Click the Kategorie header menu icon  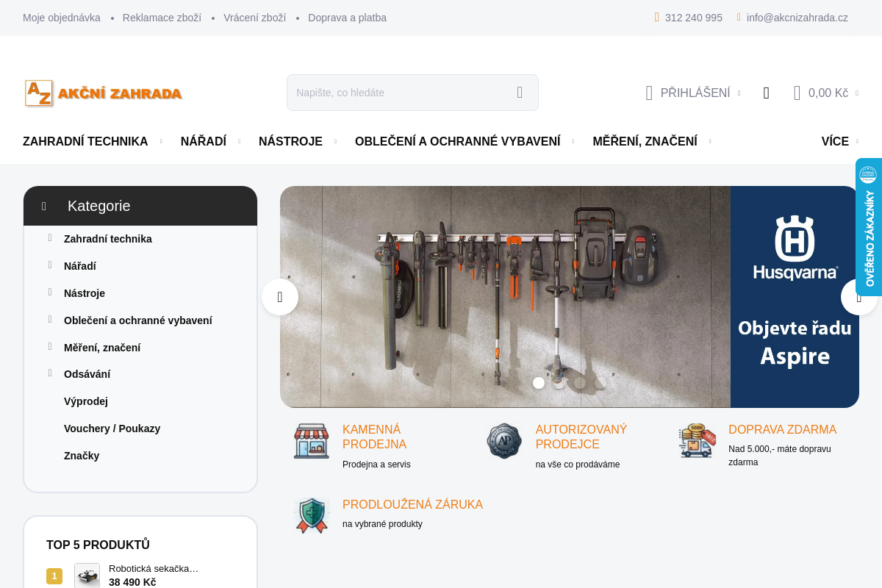point(44,206)
